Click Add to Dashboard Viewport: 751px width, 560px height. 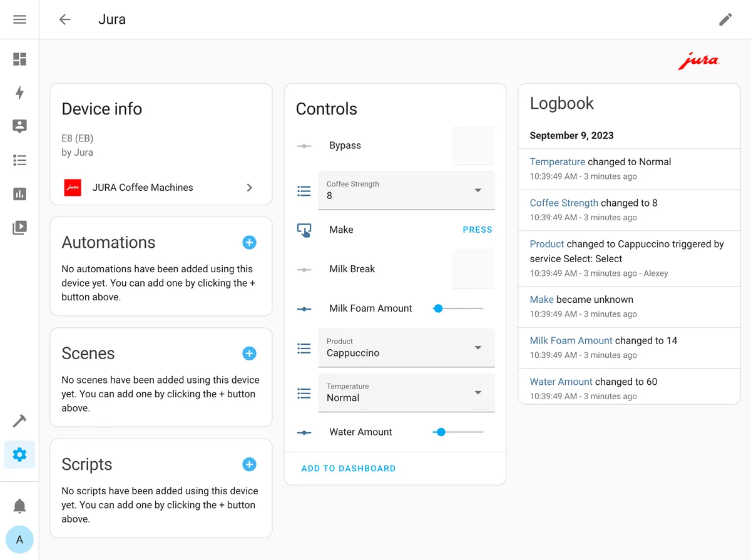(349, 468)
